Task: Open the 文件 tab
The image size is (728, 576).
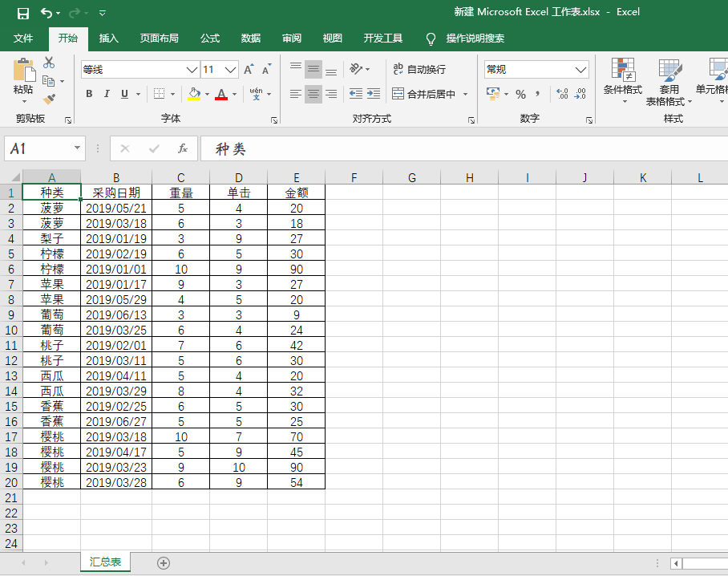Action: (x=23, y=38)
